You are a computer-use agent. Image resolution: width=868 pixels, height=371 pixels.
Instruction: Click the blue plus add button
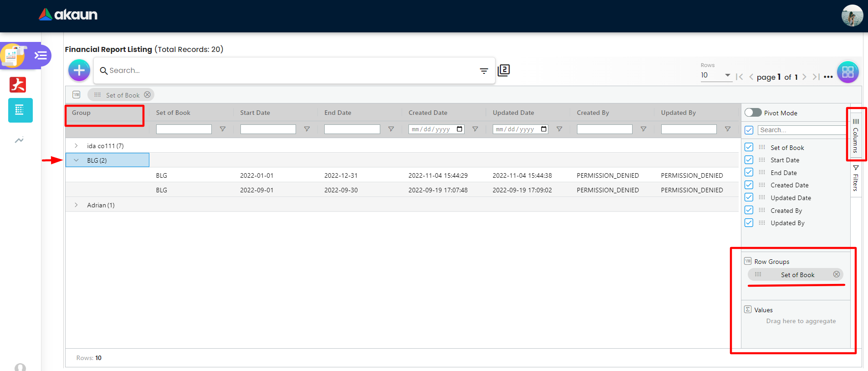coord(79,71)
